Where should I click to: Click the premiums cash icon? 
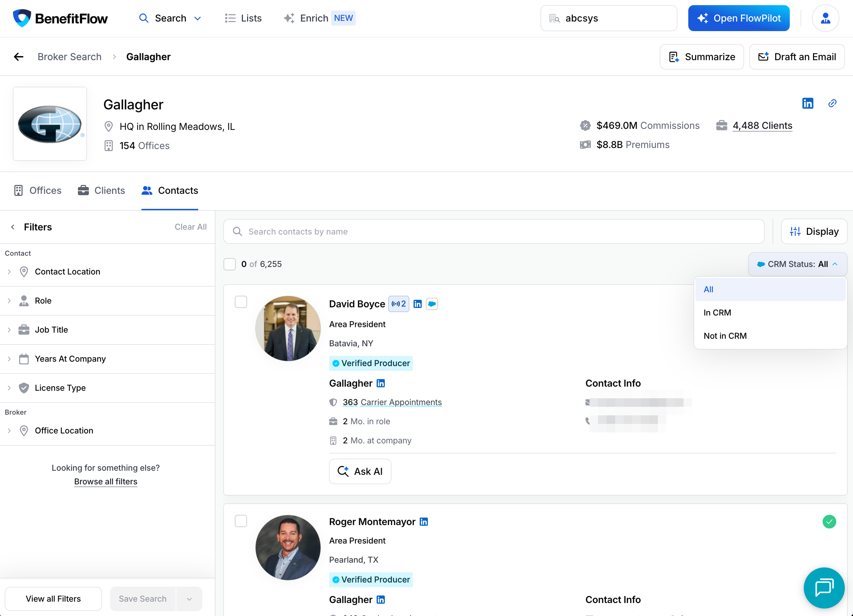pos(585,145)
